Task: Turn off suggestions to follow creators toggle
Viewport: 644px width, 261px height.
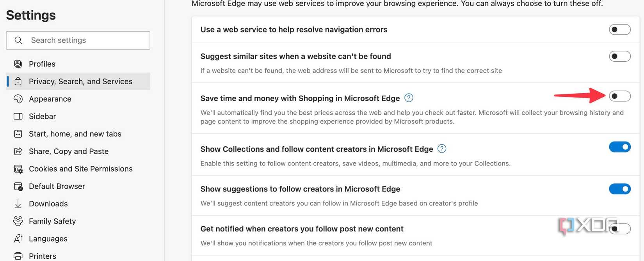Action: pyautogui.click(x=619, y=189)
